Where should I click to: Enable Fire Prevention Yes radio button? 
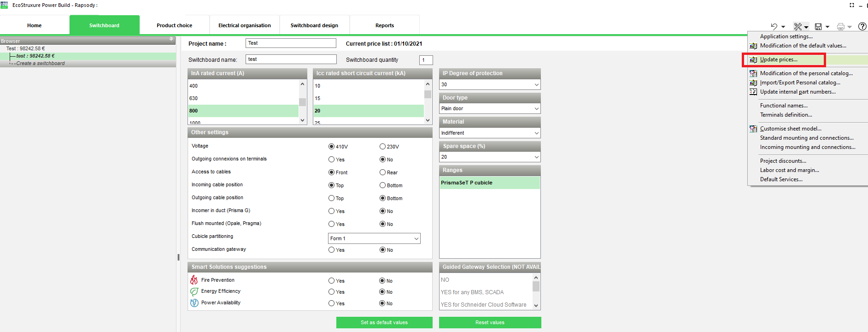pos(331,281)
